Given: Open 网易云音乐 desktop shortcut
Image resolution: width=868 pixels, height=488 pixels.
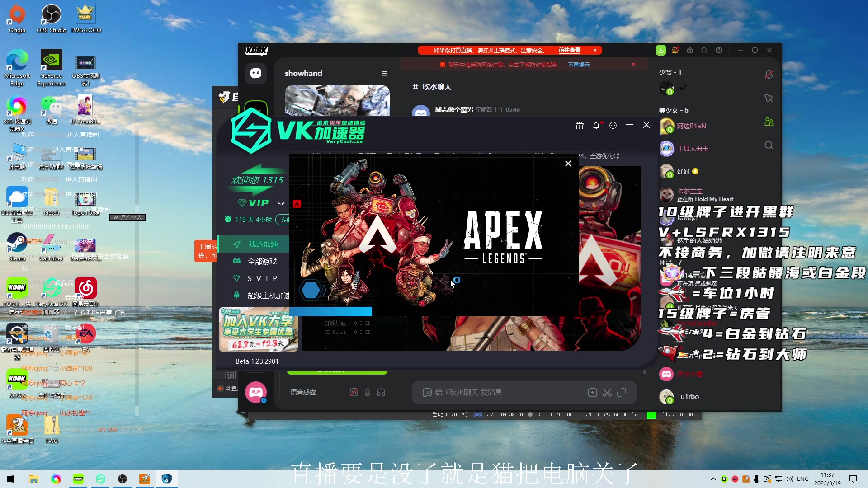Looking at the screenshot, I should pos(86,292).
